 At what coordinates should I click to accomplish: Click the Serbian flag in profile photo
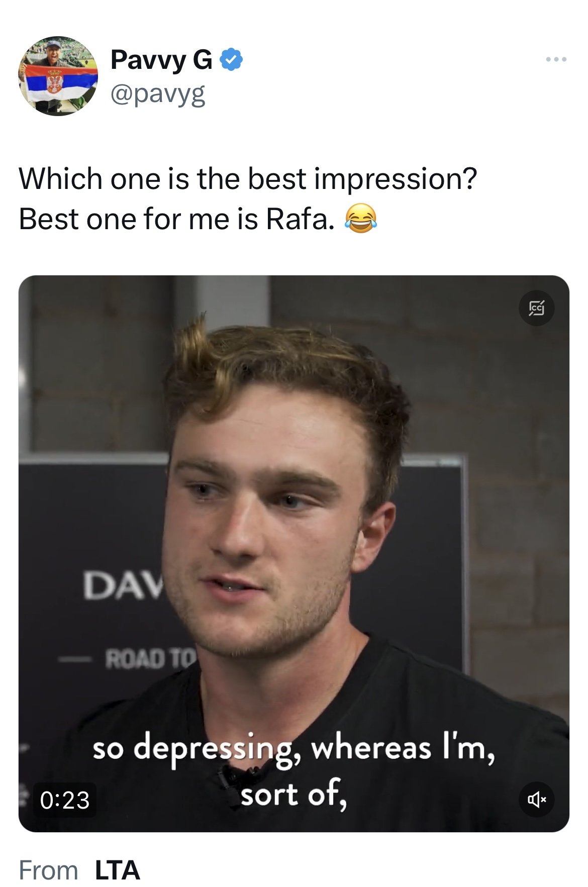pos(61,82)
